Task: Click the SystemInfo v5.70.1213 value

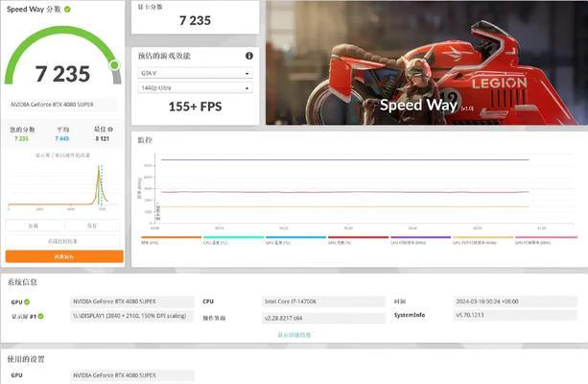Action: tap(515, 315)
